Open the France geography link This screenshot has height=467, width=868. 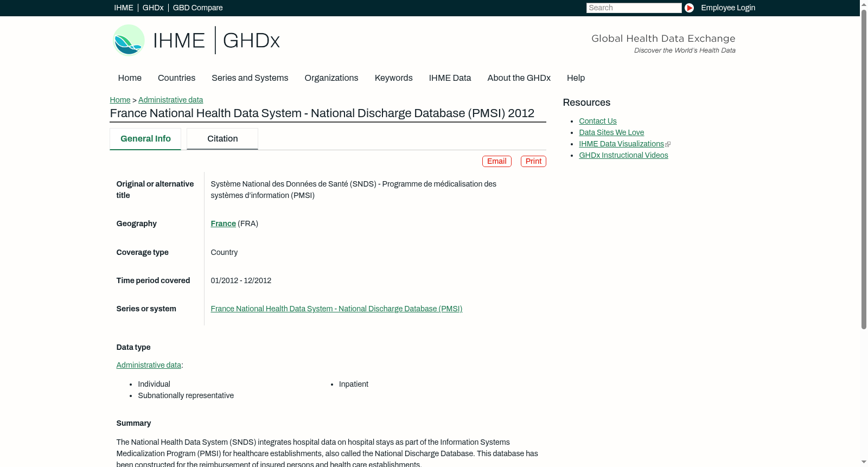point(224,223)
